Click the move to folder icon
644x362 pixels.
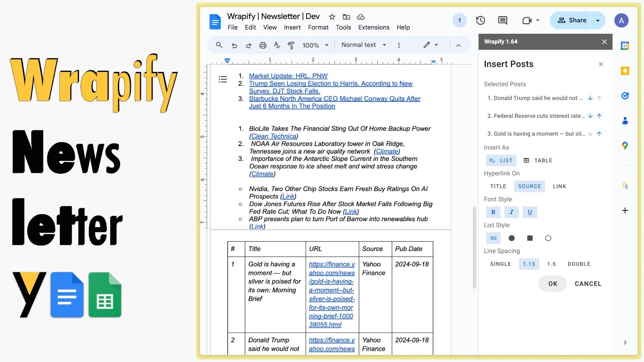(x=346, y=17)
